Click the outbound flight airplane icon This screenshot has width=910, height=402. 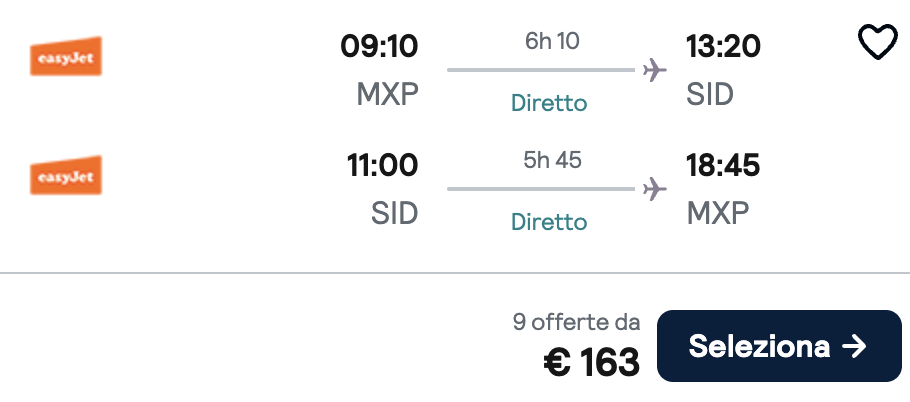pos(655,70)
